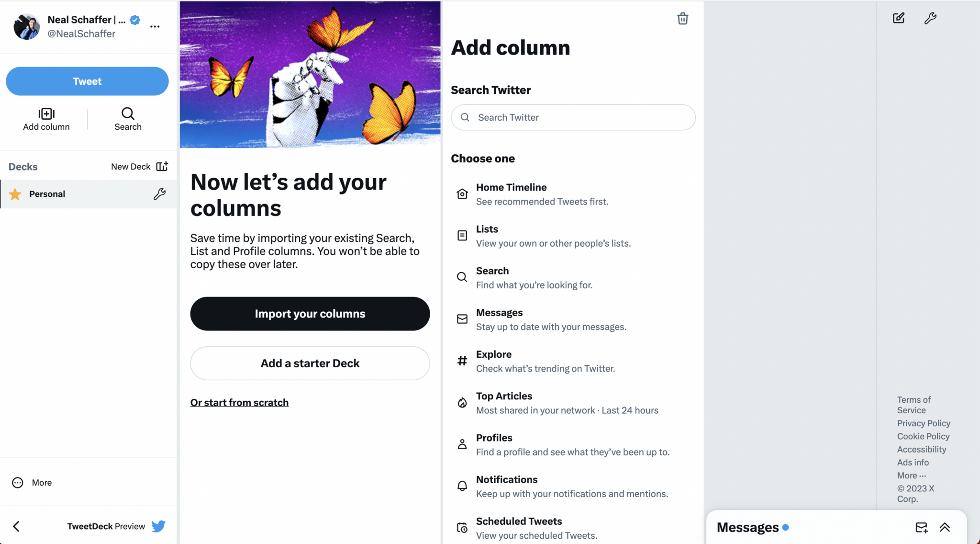This screenshot has height=544, width=980.
Task: Open TweetDeck settings wrench icon
Action: click(930, 18)
